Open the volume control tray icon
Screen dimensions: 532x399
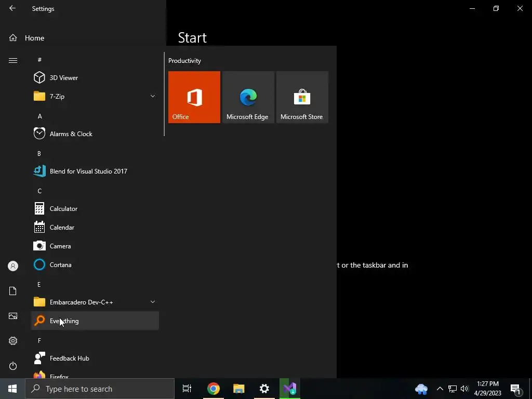(x=464, y=389)
